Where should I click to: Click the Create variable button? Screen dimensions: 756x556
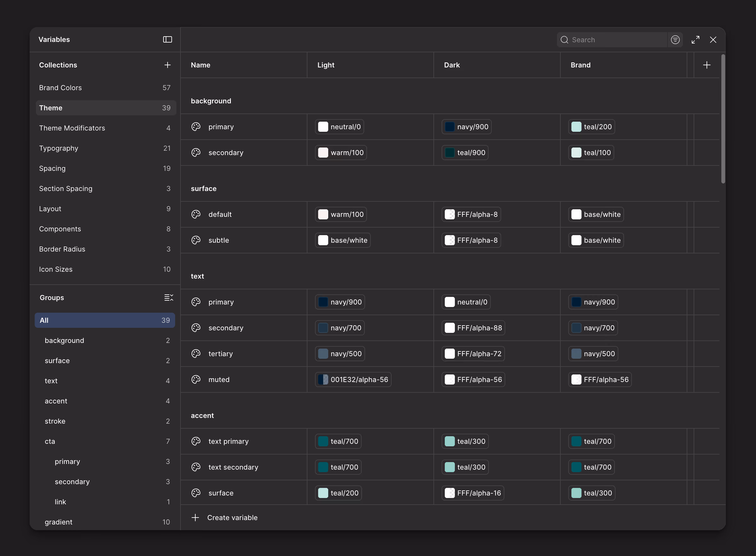point(224,517)
